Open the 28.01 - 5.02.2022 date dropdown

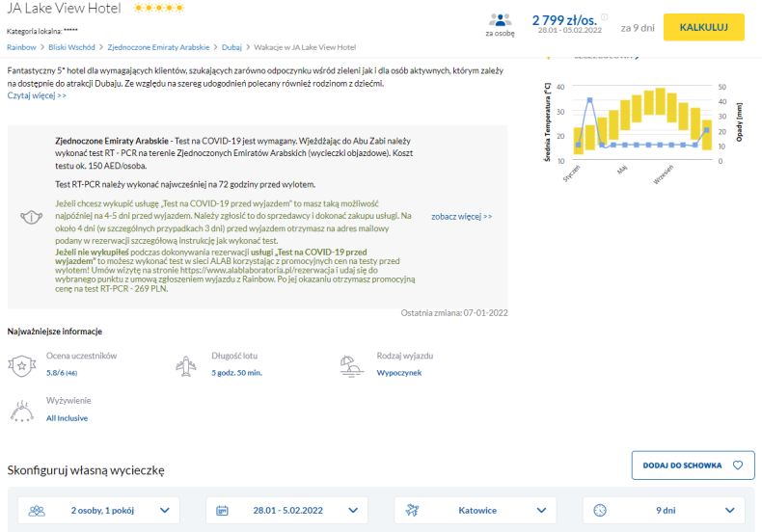pyautogui.click(x=286, y=510)
